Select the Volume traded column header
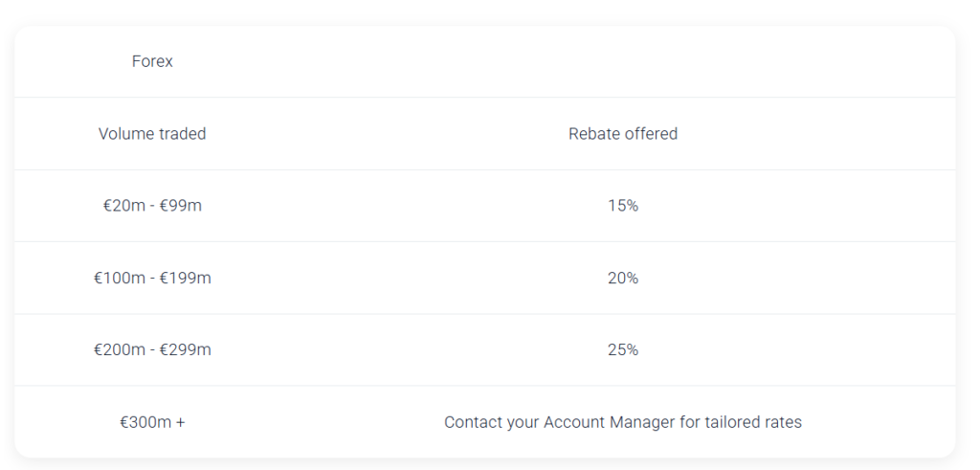Screen dimensions: 980x470 (x=152, y=133)
